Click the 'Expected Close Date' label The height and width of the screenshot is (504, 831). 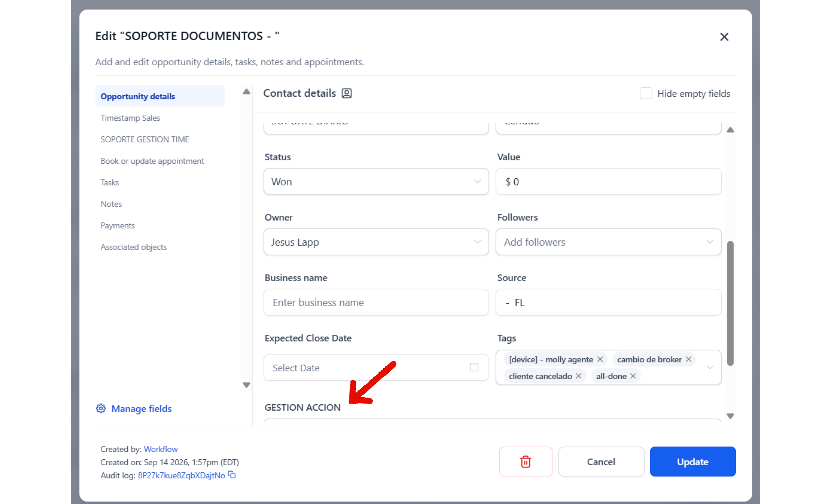(x=308, y=338)
